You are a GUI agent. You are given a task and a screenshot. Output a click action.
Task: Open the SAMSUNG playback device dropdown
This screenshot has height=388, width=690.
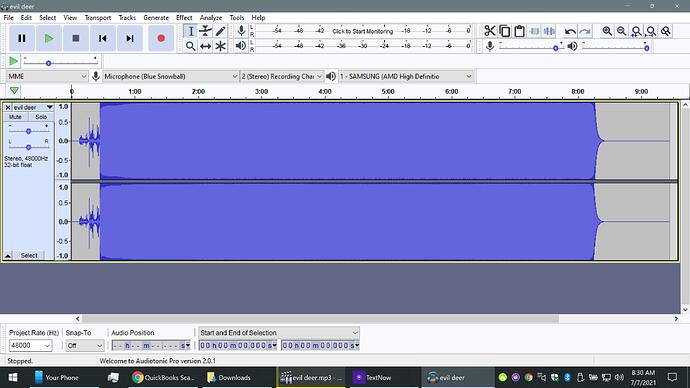[x=406, y=77]
